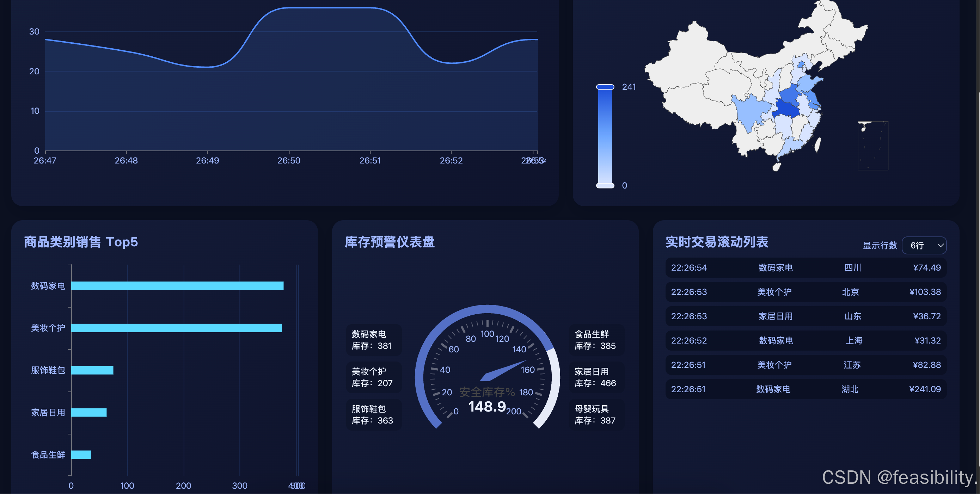This screenshot has height=494, width=980.
Task: Click the 美妆个护 bar in Top5 chart
Action: (177, 328)
